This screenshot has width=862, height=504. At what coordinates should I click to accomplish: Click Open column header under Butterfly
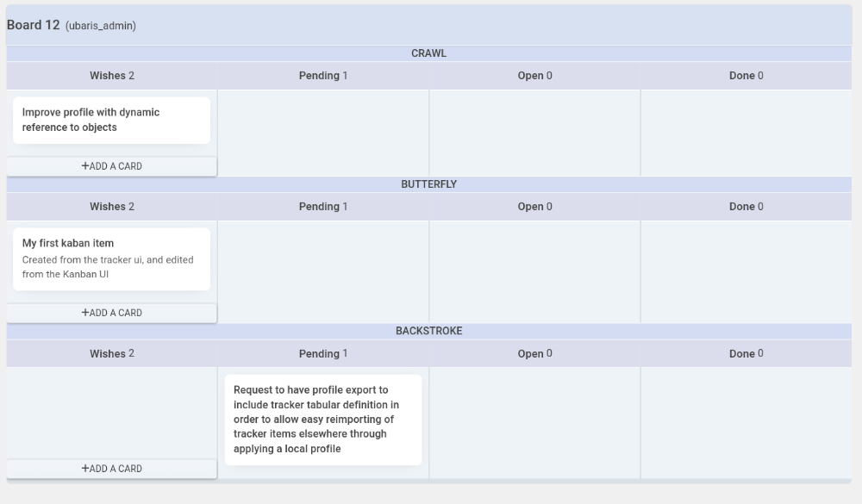pos(535,207)
